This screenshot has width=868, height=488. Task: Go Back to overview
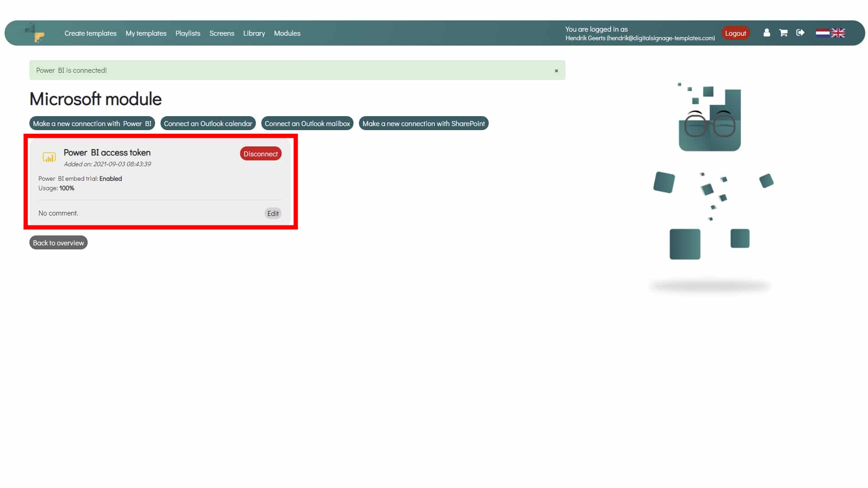[58, 243]
